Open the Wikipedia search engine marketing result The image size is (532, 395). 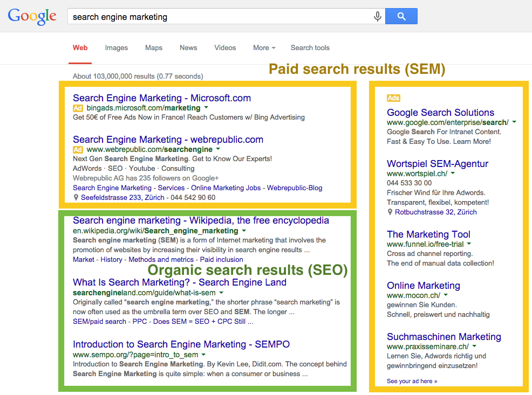pyautogui.click(x=201, y=220)
